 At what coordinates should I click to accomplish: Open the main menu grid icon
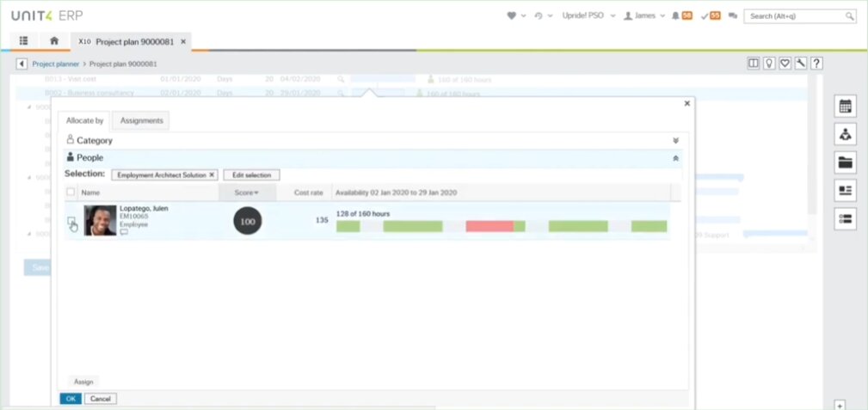24,40
